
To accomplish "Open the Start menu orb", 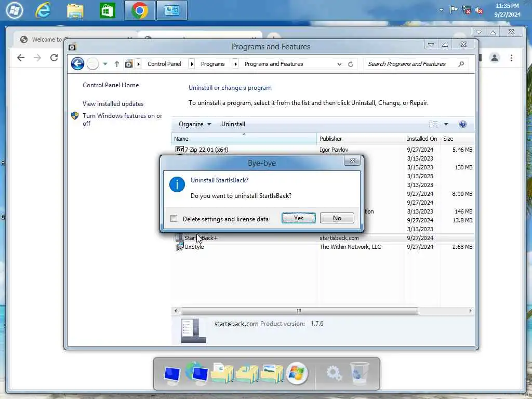I will pos(15,10).
